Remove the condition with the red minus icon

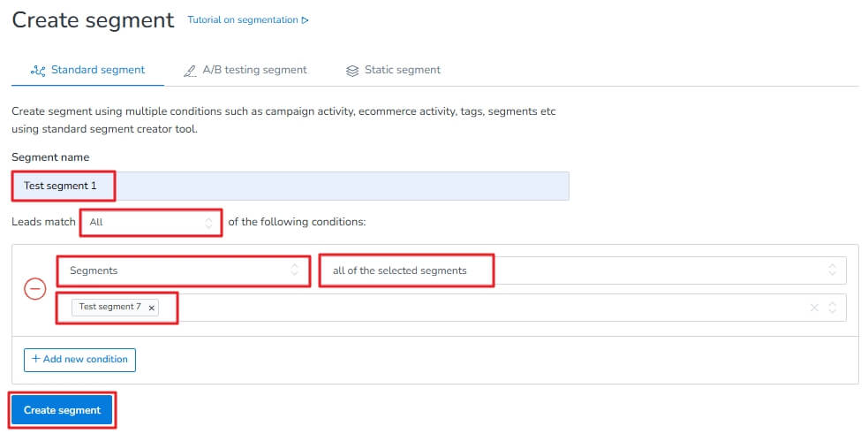pyautogui.click(x=34, y=289)
